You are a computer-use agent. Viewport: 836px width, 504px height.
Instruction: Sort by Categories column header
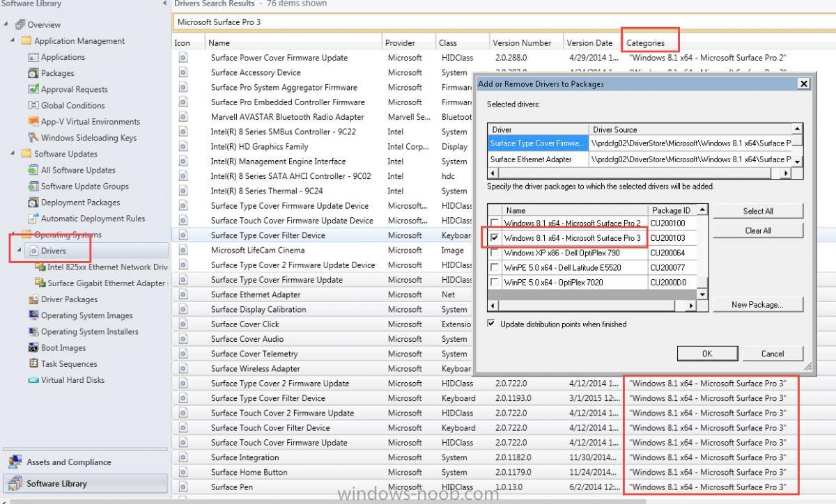pos(646,42)
